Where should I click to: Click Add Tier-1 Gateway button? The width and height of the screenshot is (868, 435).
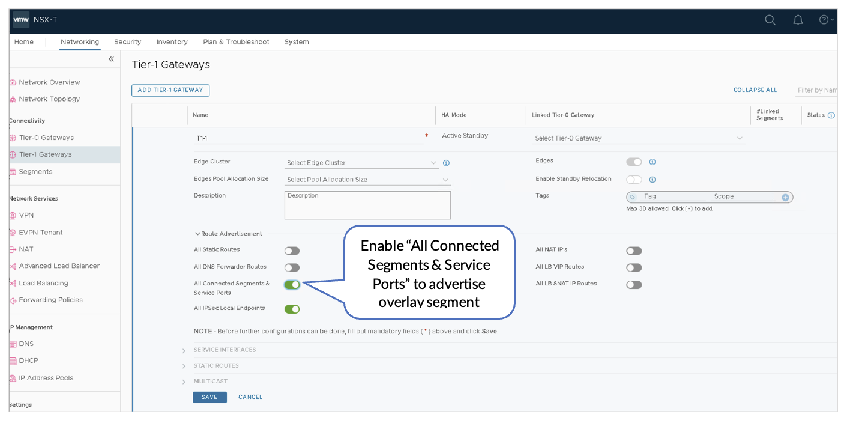point(170,90)
